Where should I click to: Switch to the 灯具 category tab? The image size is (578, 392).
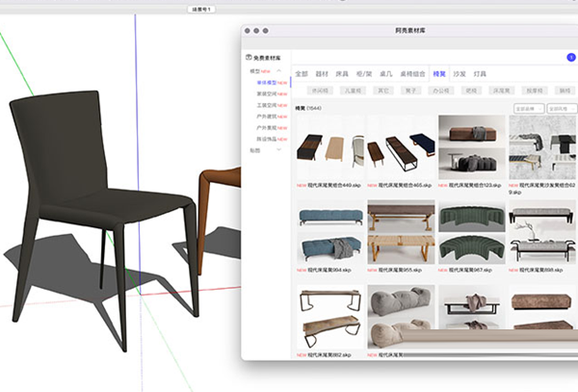pyautogui.click(x=480, y=73)
